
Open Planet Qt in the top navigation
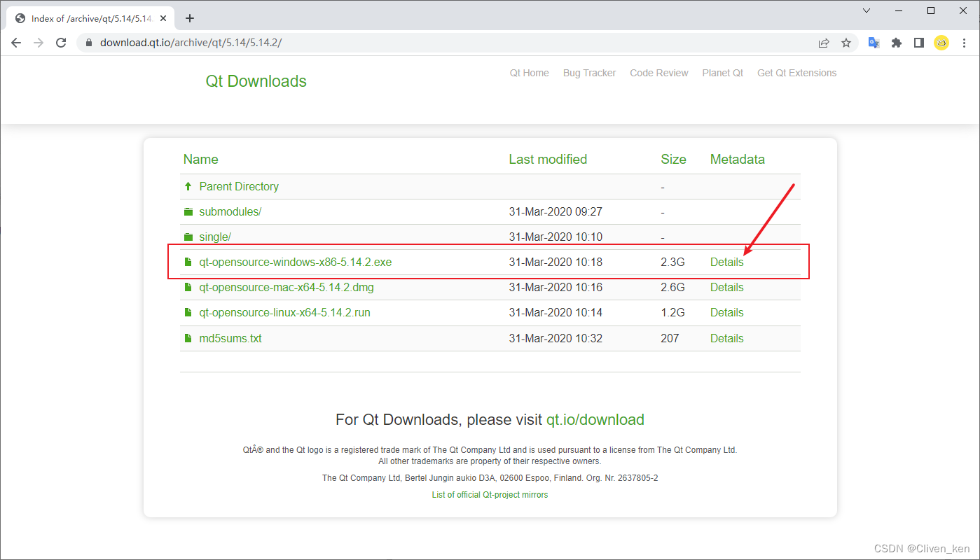pyautogui.click(x=723, y=73)
